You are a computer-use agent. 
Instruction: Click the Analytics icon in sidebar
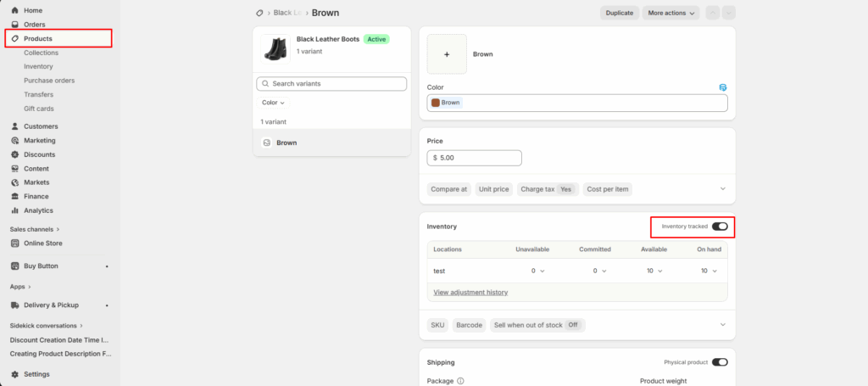(14, 210)
